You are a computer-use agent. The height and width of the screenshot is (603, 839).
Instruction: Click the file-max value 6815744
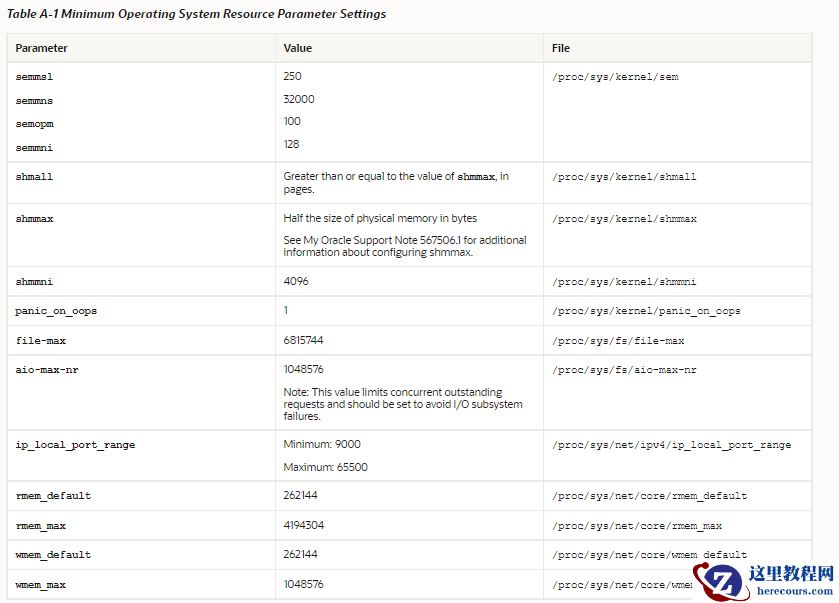click(x=303, y=341)
